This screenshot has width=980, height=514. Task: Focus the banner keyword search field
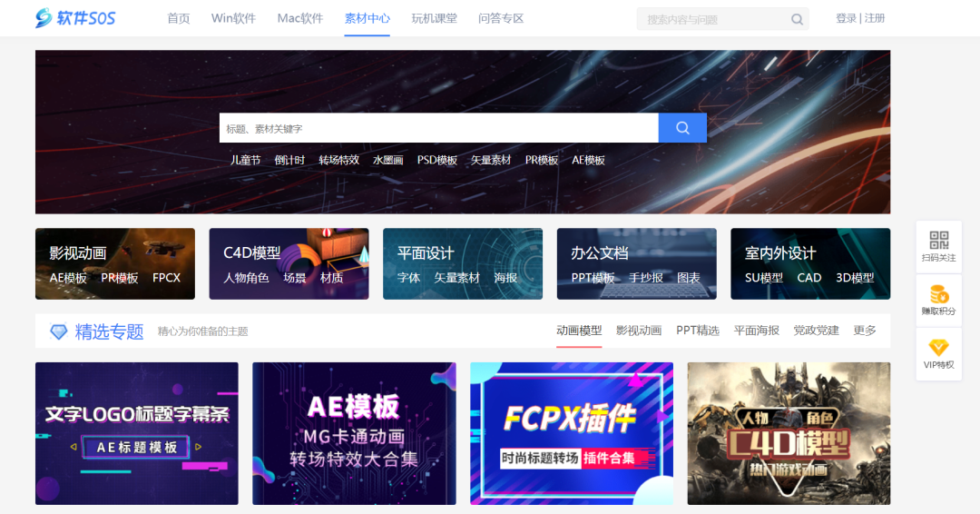438,128
